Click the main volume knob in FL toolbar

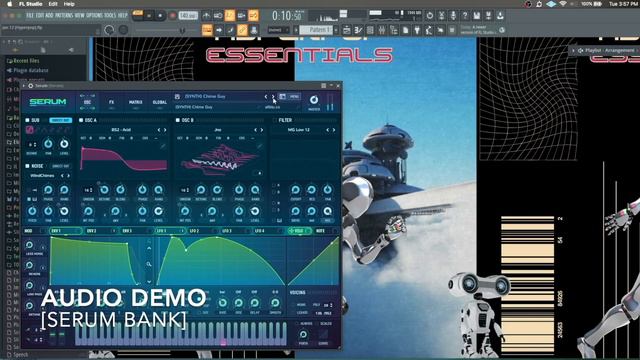tap(109, 30)
